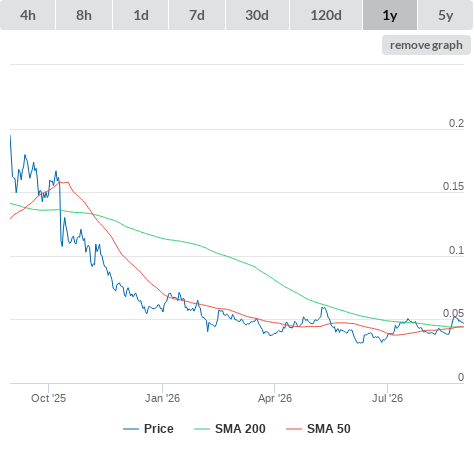
Task: Switch to the 8h time range
Action: pyautogui.click(x=84, y=15)
